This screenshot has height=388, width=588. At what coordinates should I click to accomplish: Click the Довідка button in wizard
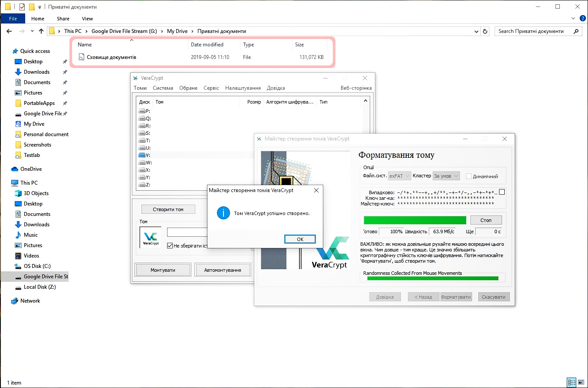click(x=385, y=297)
